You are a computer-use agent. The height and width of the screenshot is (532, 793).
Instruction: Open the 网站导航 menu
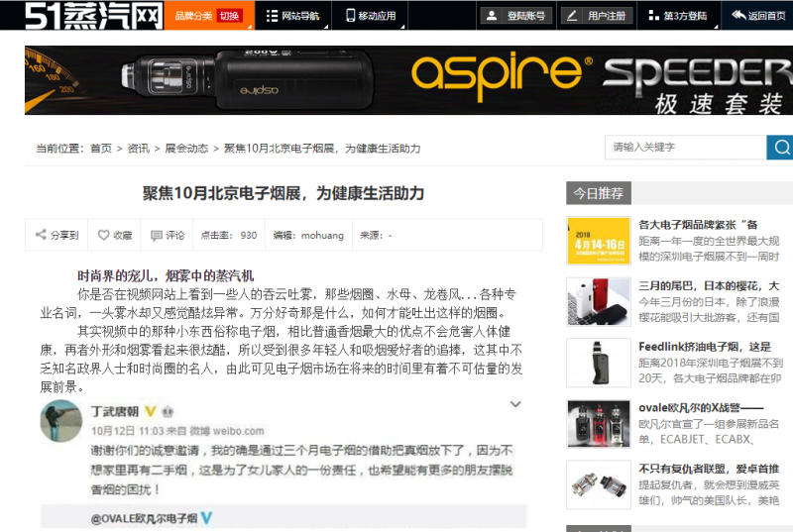coord(293,16)
